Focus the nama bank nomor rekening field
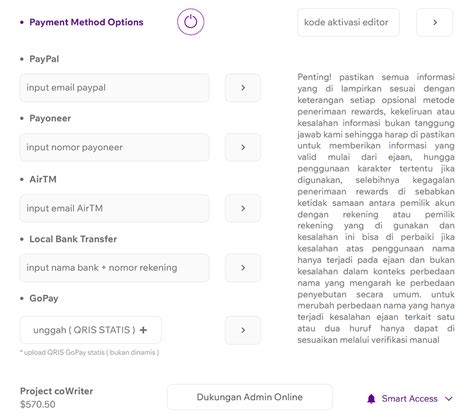Screen dimensions: 474x419 (x=114, y=268)
